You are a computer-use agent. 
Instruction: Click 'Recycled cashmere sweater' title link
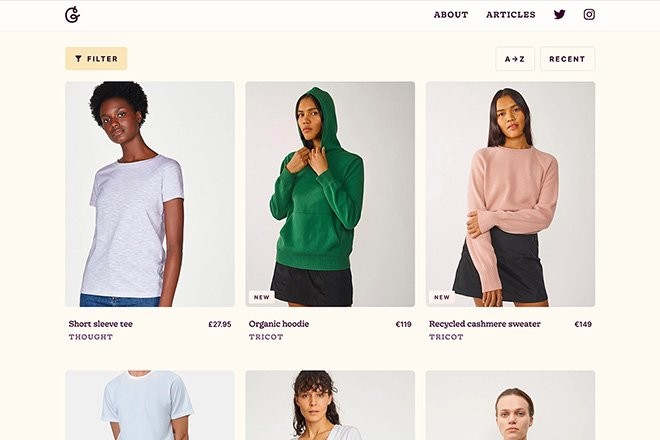coord(485,324)
